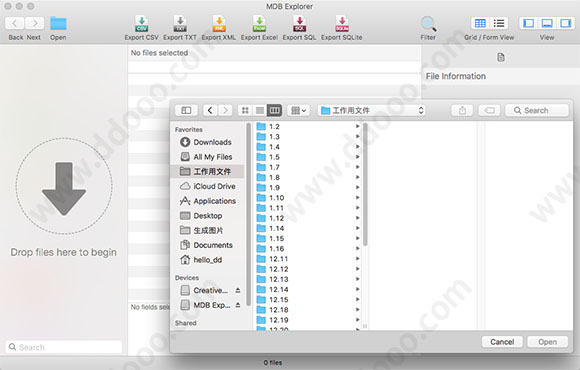
Task: Expand folder 1.3 via its arrow
Action: pos(357,137)
